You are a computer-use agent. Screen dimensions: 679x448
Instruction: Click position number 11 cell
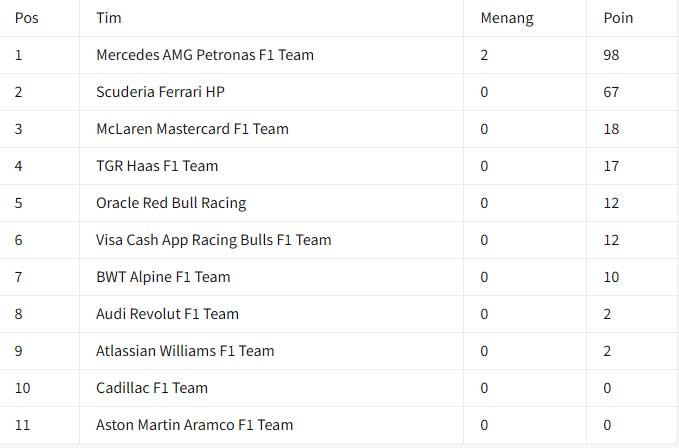(23, 425)
